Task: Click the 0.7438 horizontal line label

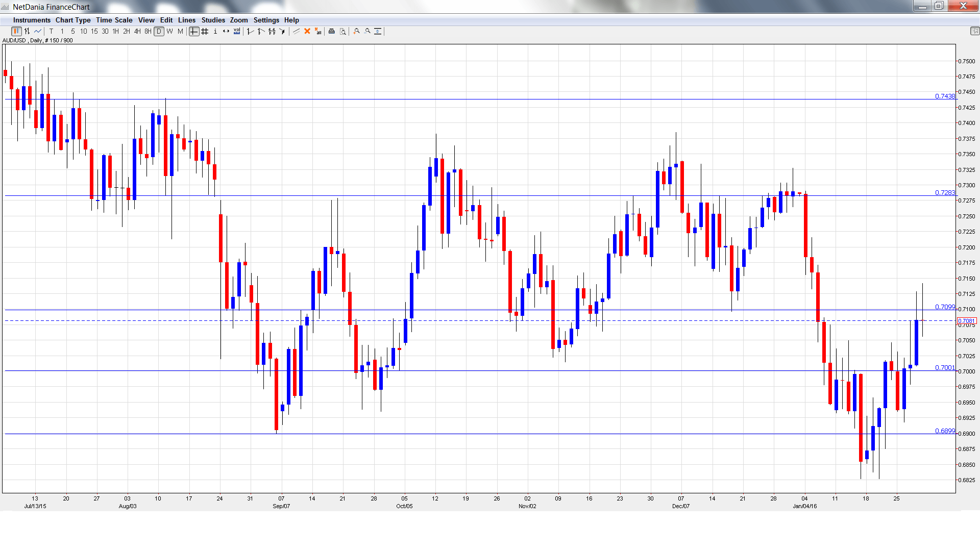Action: [x=945, y=96]
